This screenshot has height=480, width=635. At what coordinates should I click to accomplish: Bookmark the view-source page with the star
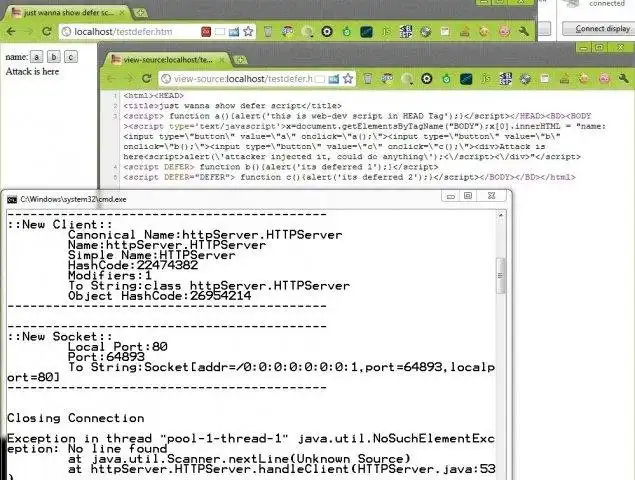click(x=348, y=78)
